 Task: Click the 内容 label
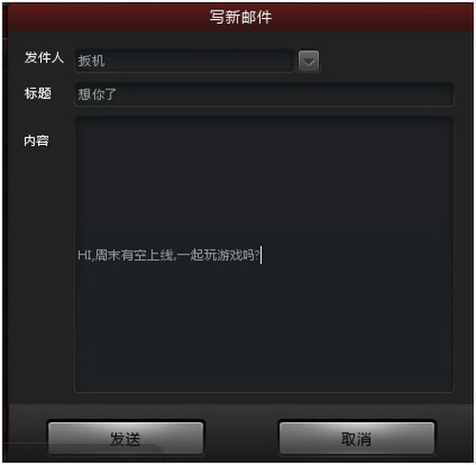tap(36, 140)
